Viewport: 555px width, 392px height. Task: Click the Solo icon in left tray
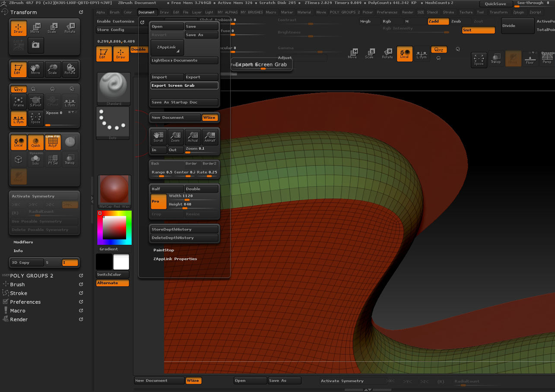coord(35,159)
